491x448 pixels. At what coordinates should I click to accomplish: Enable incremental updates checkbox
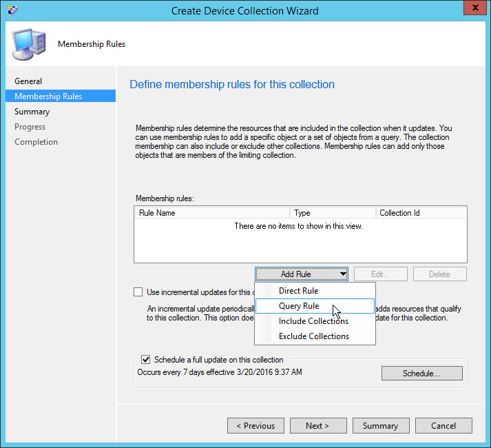tap(138, 292)
